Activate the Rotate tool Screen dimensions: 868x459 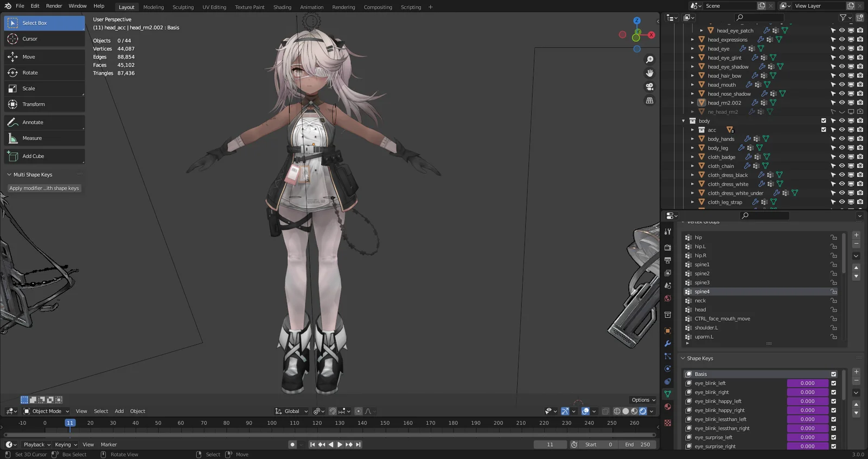44,73
